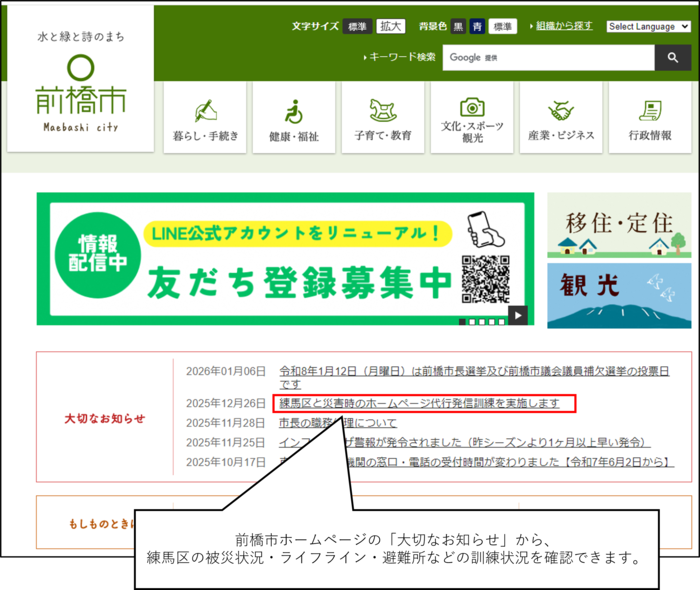700x590 pixels.
Task: Open the 移住・定住 banner
Action: click(619, 225)
